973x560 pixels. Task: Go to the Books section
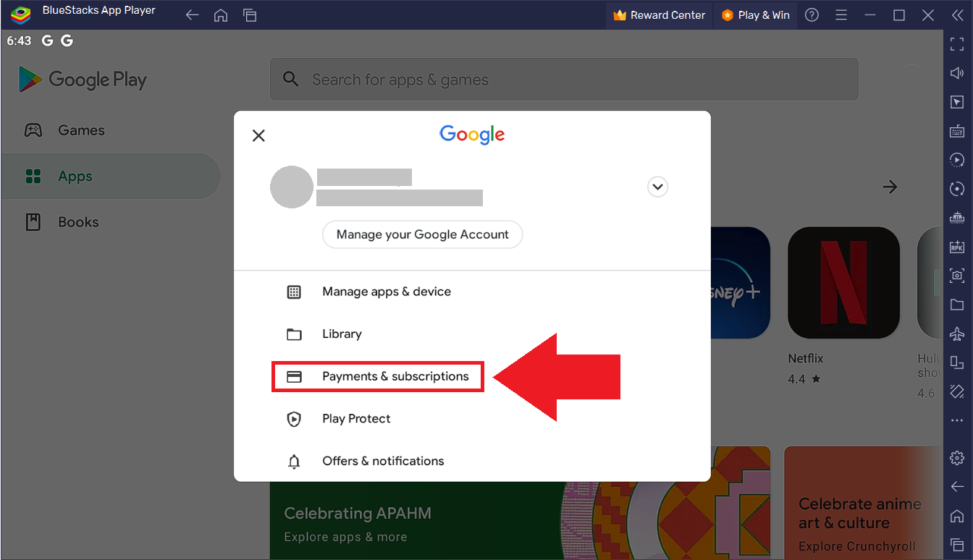point(110,222)
